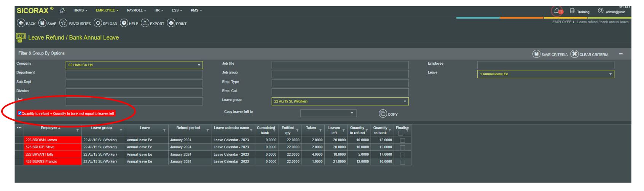Click the Division input field
Screen dimensions: 644x191
(134, 92)
